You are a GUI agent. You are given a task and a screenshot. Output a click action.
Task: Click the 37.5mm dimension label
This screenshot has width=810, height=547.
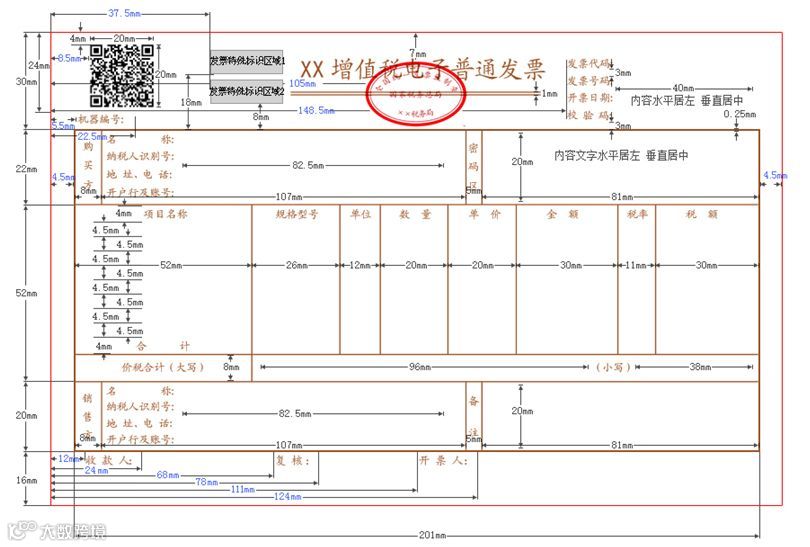pos(124,13)
